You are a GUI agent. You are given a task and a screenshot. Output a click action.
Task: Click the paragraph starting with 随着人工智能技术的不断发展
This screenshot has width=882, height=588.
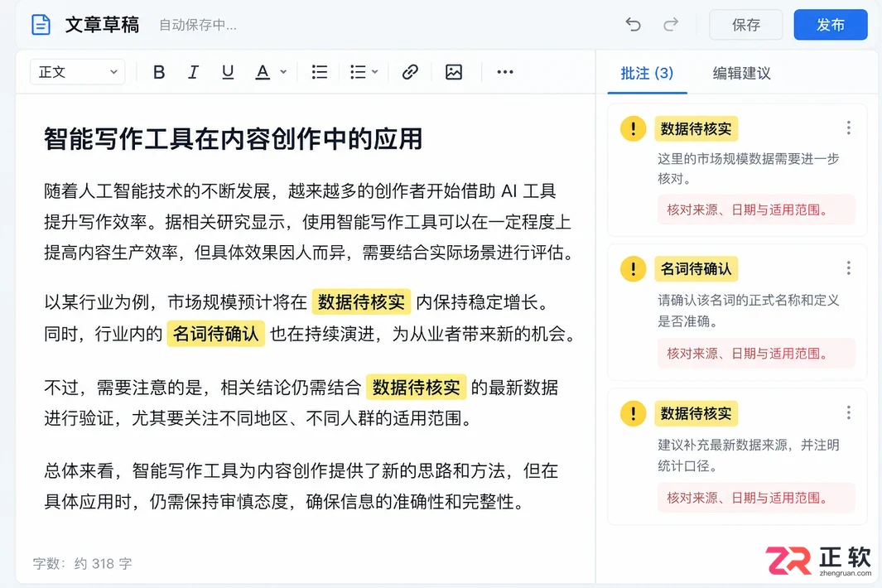click(x=310, y=222)
